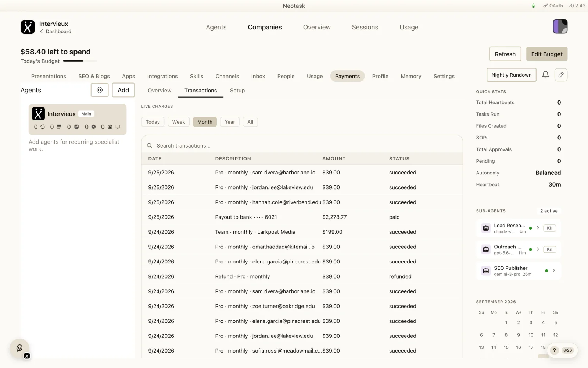Viewport: 588px width, 368px height.
Task: Click the OAuth key icon
Action: (x=545, y=6)
